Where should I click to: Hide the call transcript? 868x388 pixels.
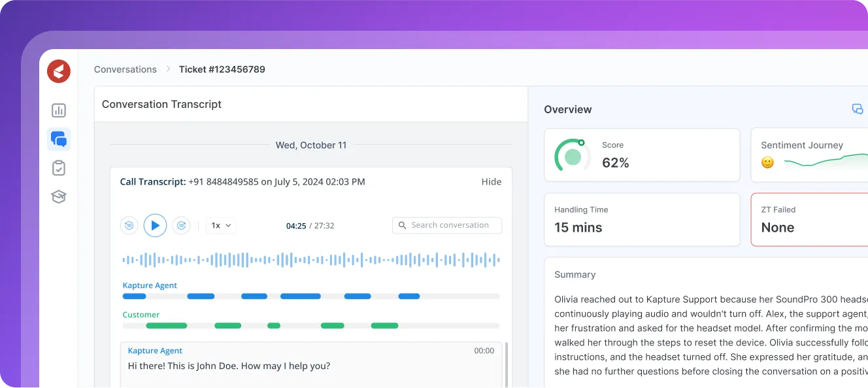[492, 182]
